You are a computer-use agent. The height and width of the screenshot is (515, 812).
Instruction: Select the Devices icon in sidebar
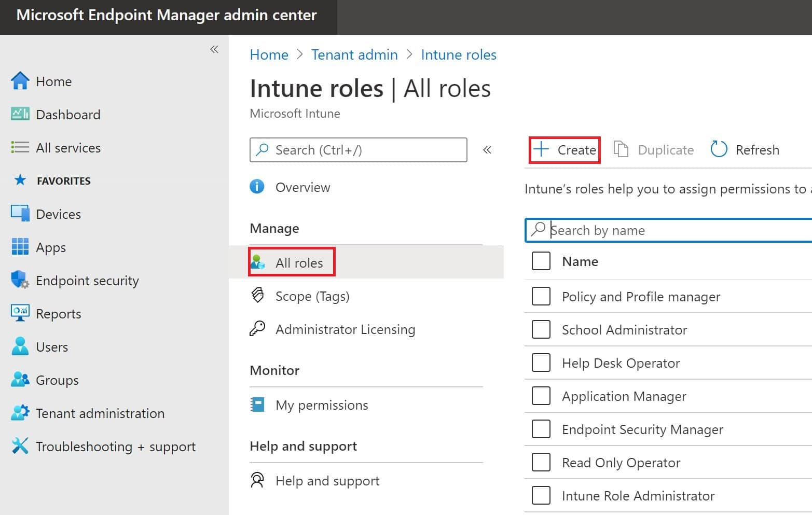19,214
